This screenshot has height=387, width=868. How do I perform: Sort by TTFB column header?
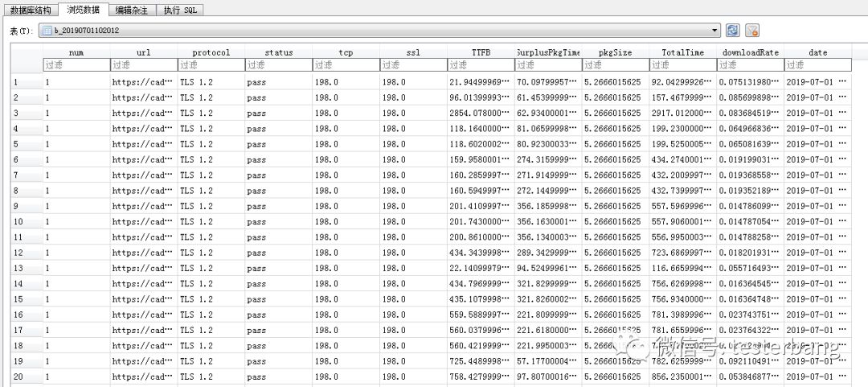point(481,52)
